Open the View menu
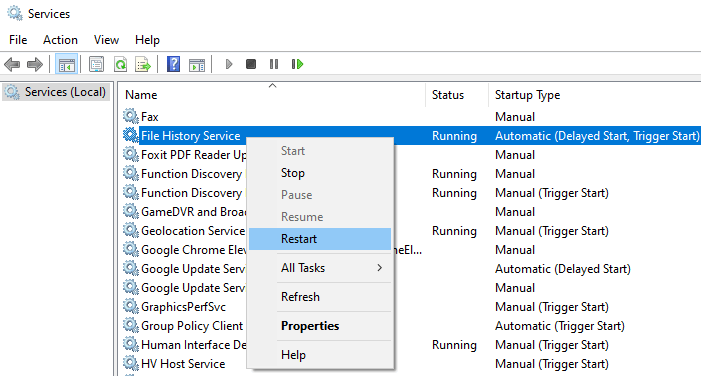701x376 pixels. click(x=106, y=40)
